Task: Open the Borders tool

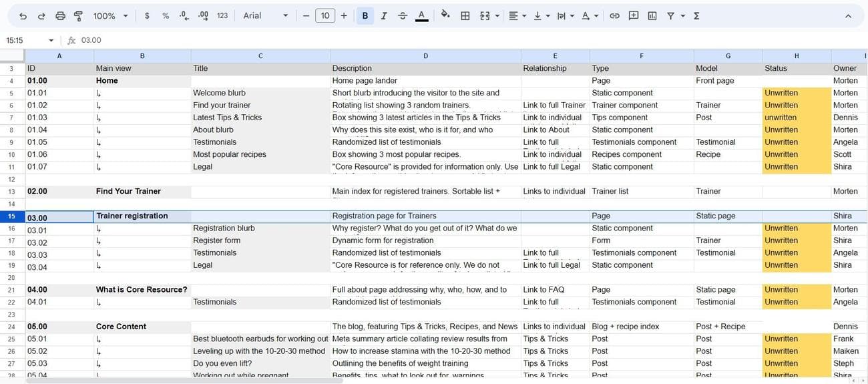Action: 465,15
